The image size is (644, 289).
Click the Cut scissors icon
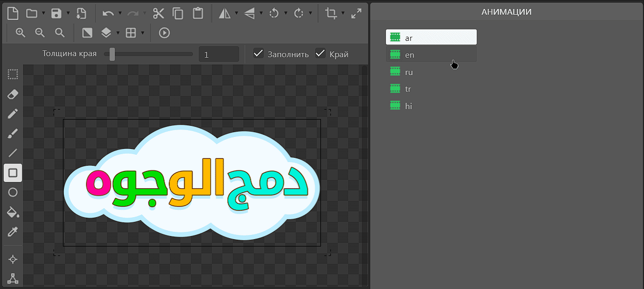click(x=158, y=14)
